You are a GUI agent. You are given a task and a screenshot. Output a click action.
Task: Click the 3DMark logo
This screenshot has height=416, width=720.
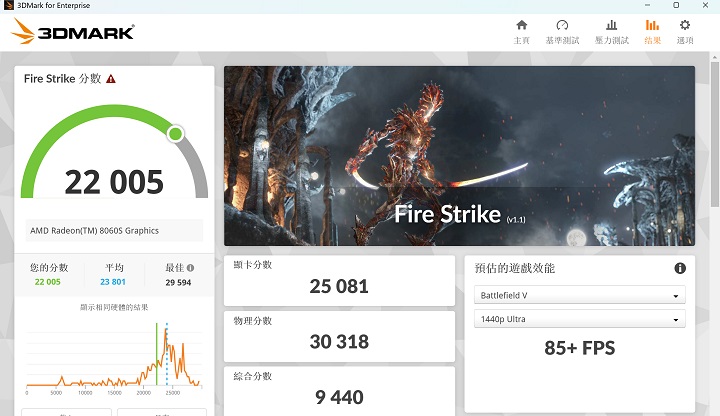coord(73,32)
